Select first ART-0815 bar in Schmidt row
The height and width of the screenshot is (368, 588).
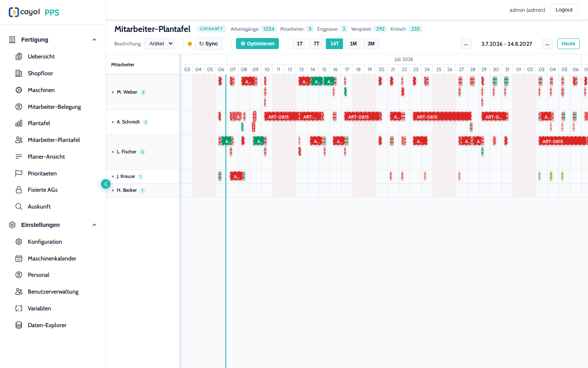[x=282, y=117]
